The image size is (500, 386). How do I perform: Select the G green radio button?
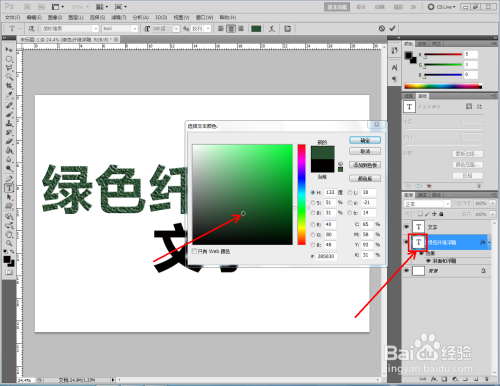[x=313, y=235]
